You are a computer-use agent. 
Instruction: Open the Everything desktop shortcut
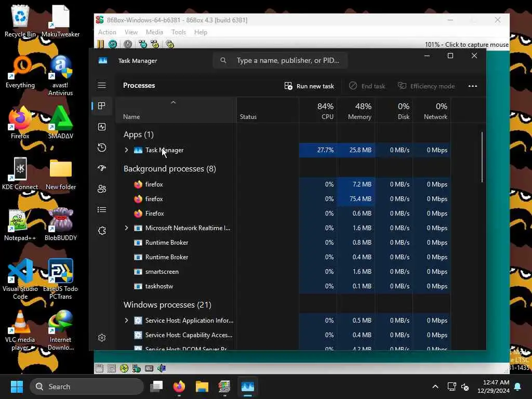(x=20, y=72)
